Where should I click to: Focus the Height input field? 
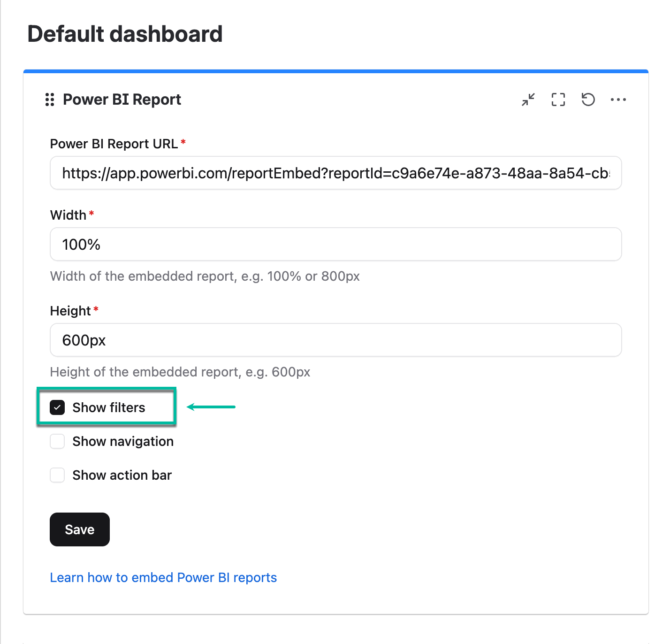coord(335,340)
